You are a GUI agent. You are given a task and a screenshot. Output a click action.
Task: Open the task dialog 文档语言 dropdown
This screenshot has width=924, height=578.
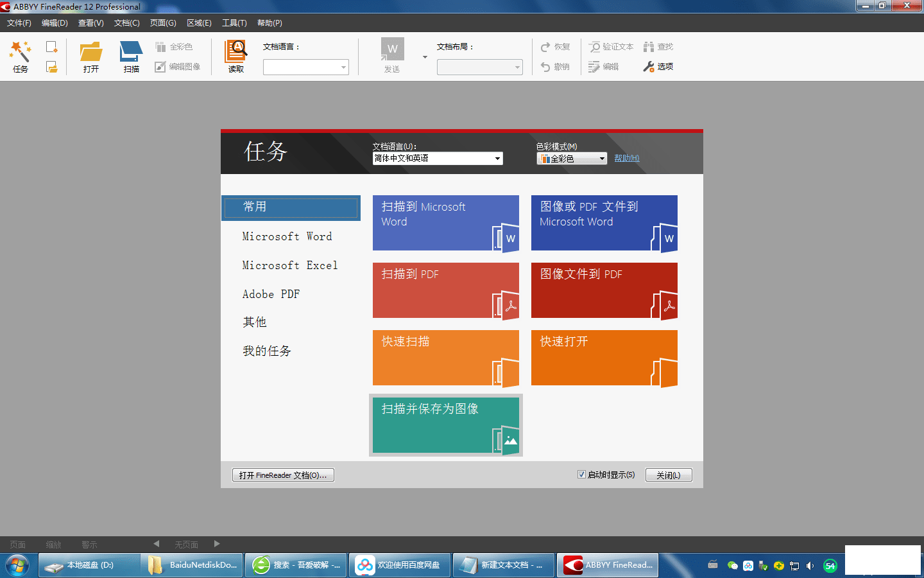pyautogui.click(x=438, y=159)
